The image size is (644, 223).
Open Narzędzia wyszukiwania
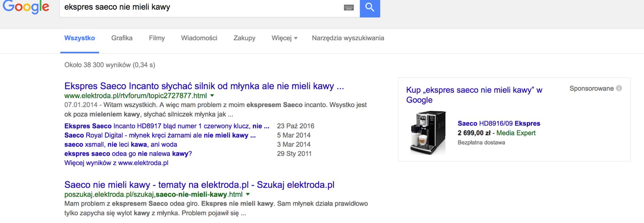(348, 38)
